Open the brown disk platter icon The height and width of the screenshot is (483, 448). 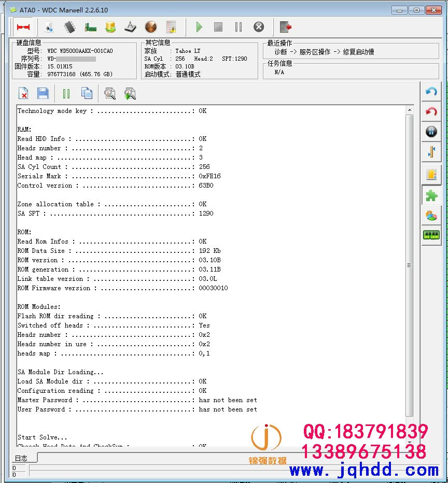pyautogui.click(x=151, y=27)
